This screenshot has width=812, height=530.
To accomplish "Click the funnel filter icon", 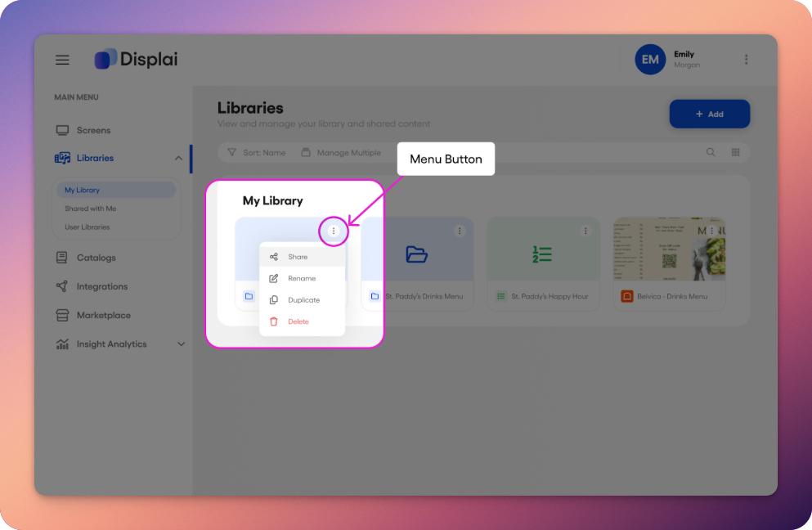I will click(232, 152).
